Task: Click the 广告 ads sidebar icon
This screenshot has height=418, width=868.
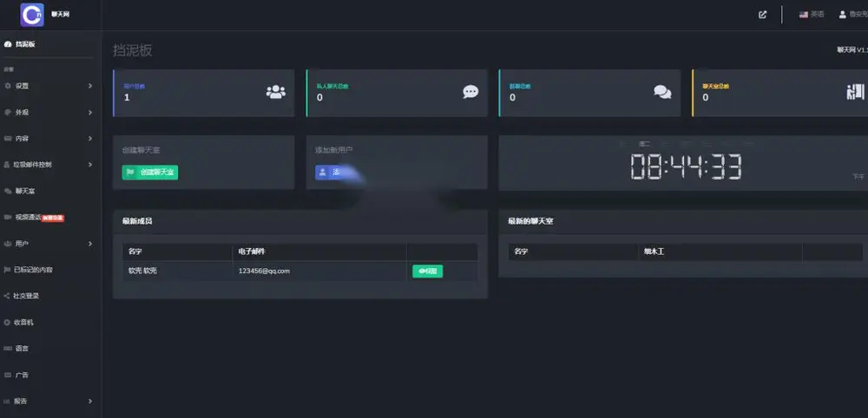Action: coord(8,375)
